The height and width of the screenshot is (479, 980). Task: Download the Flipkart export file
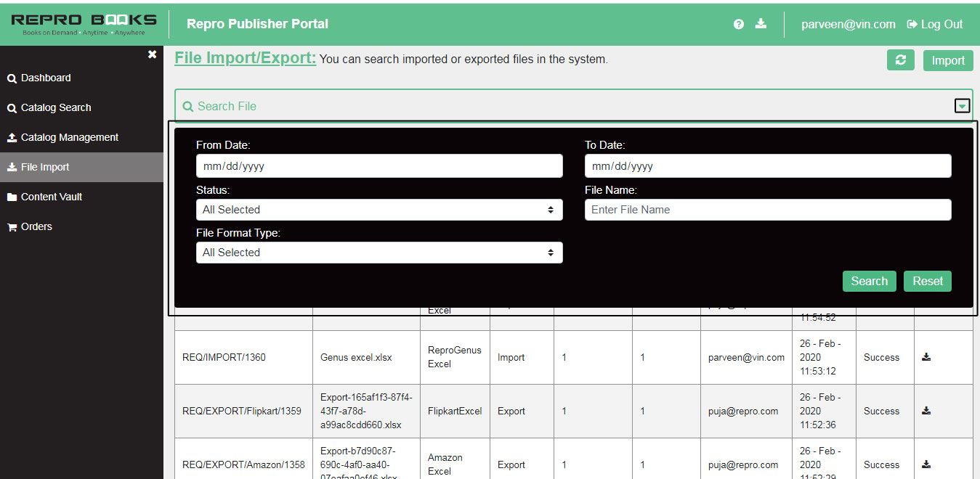tap(926, 411)
